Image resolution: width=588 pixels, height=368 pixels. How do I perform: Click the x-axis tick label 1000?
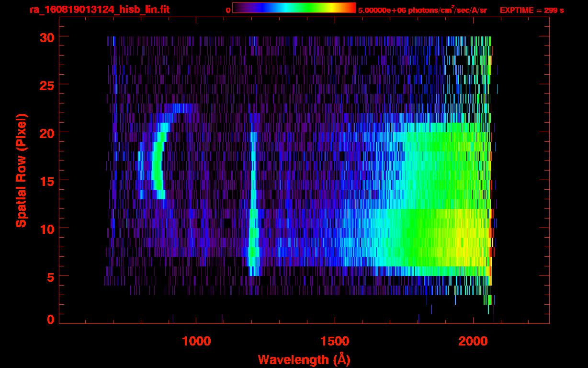(x=196, y=341)
